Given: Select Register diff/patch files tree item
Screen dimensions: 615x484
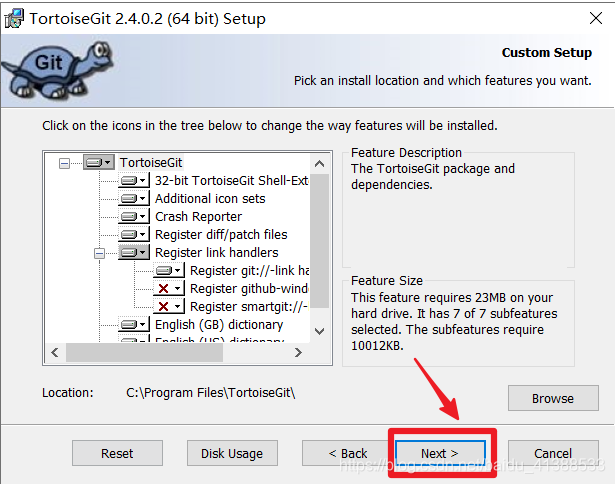Looking at the screenshot, I should [x=221, y=235].
